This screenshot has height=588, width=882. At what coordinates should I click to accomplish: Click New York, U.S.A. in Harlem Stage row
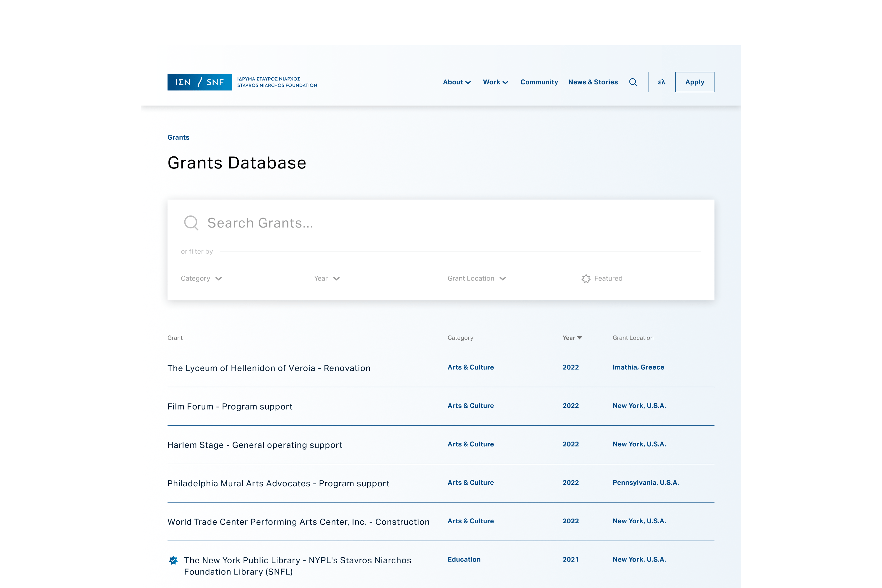[639, 444]
